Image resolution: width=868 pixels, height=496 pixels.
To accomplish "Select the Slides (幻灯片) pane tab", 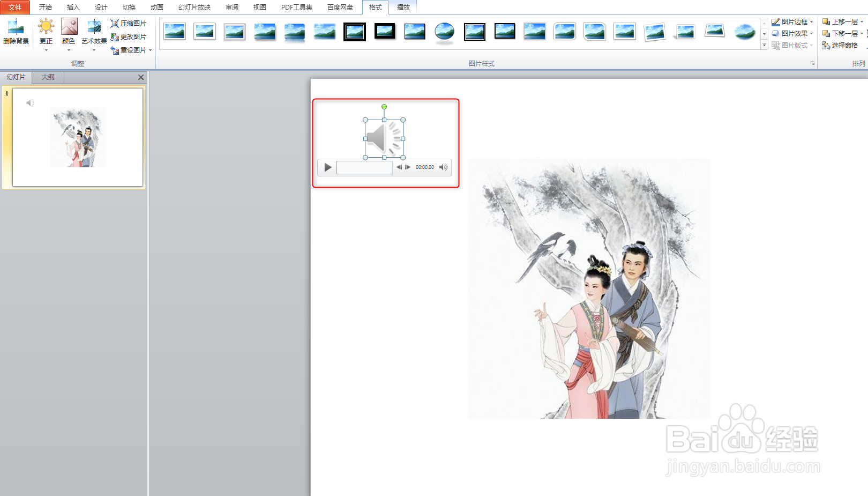I will click(x=16, y=77).
